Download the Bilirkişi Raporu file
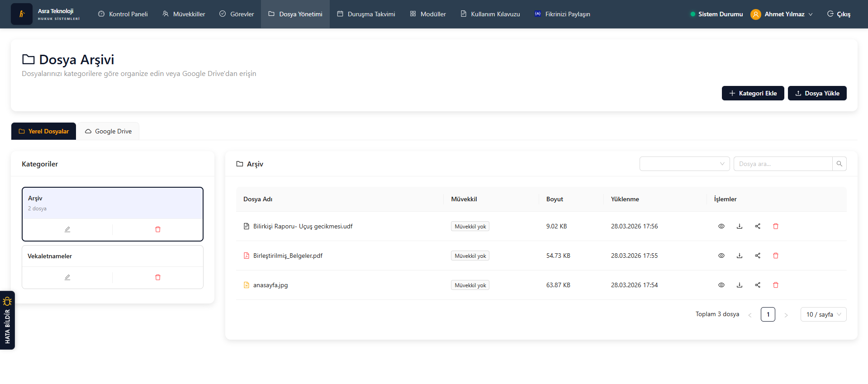The width and height of the screenshot is (868, 384). click(x=740, y=226)
